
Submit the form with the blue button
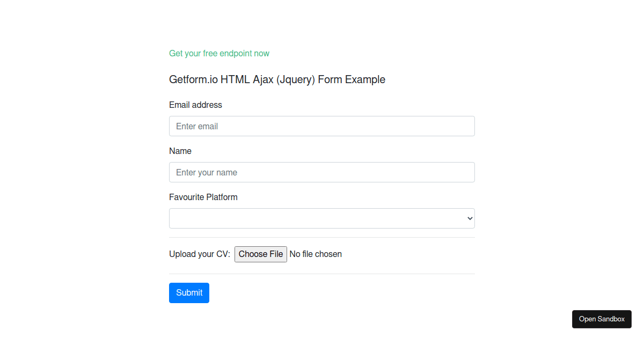click(189, 293)
